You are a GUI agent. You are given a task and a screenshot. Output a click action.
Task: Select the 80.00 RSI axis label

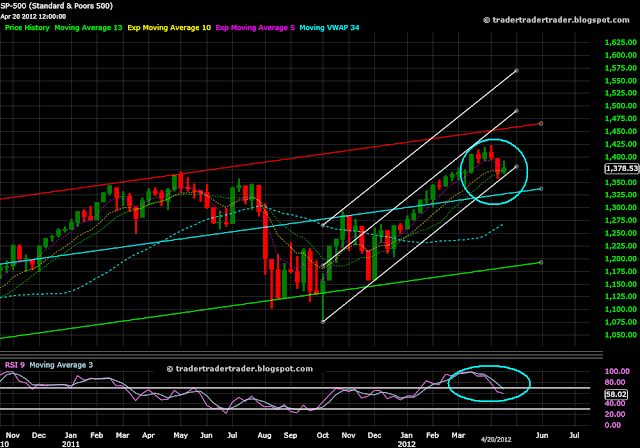(x=615, y=382)
